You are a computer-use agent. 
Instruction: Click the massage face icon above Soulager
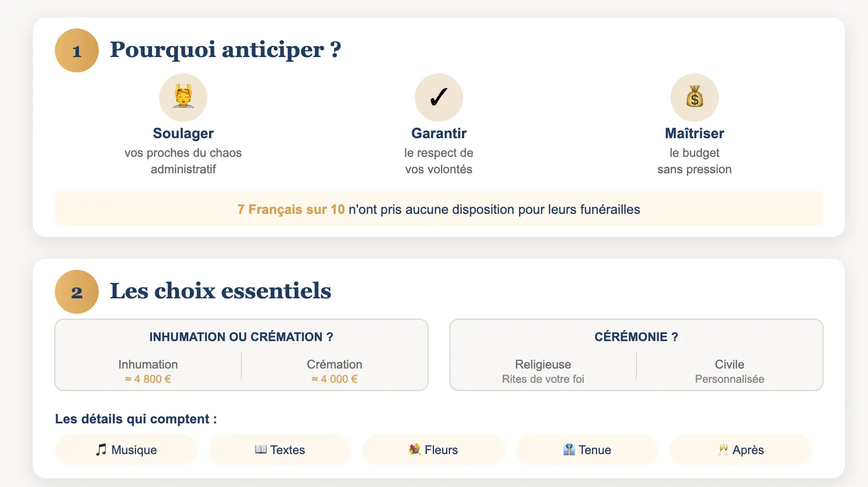[183, 97]
